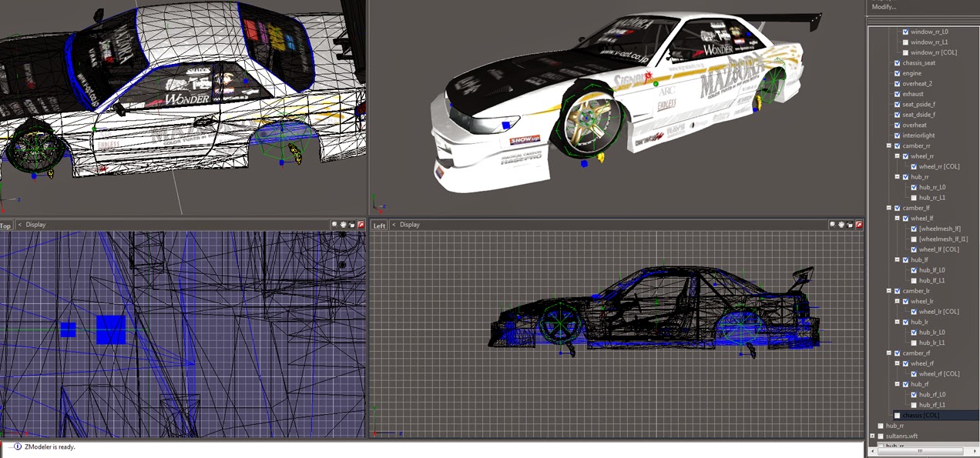Select the hub_rr_L0 tree row
The height and width of the screenshot is (458, 980).
coord(932,187)
